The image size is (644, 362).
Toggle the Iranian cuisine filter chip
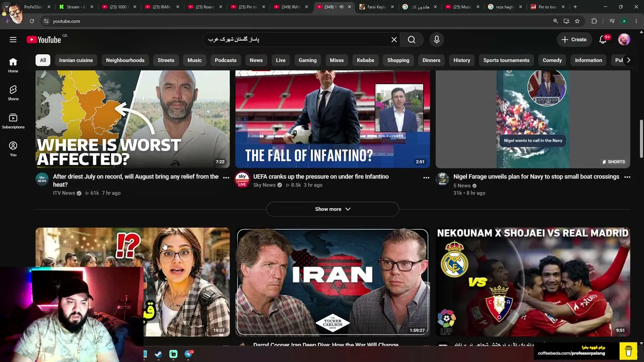pos(76,60)
